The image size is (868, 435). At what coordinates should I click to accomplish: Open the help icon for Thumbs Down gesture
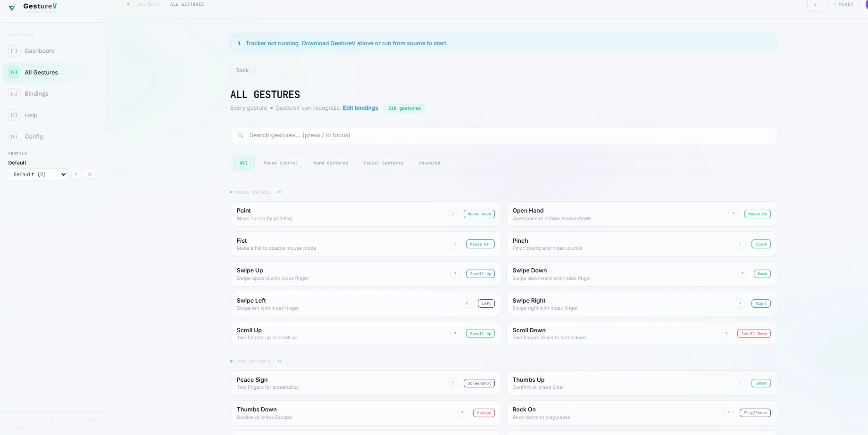pos(462,413)
